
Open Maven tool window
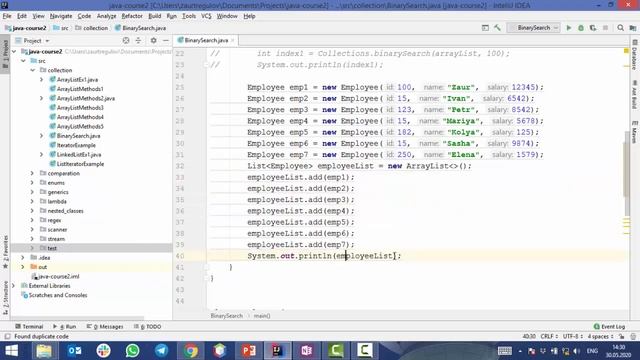pos(635,131)
